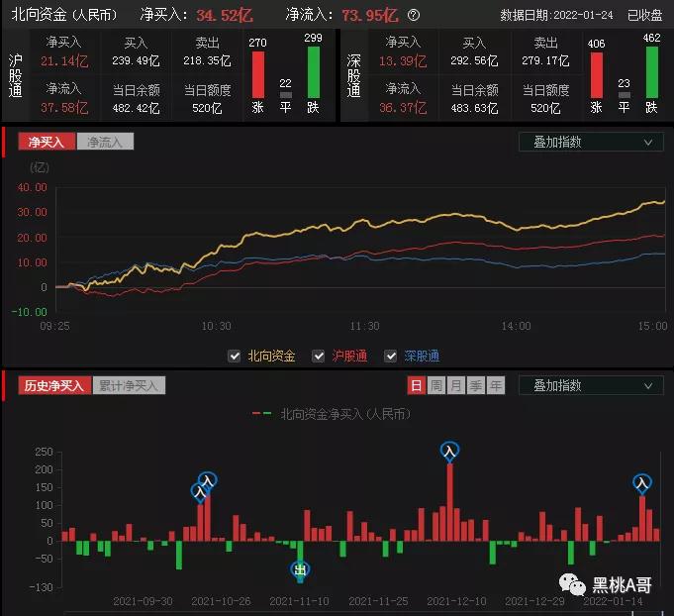The height and width of the screenshot is (616, 674).
Task: Click the 深股通 净流入 value 36.37亿
Action: (x=403, y=108)
